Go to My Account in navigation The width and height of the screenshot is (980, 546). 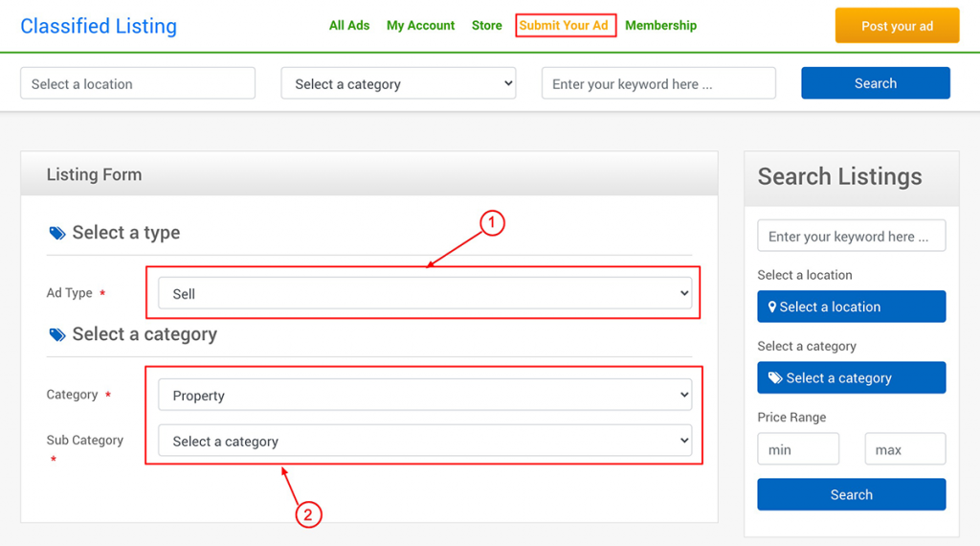[421, 26]
